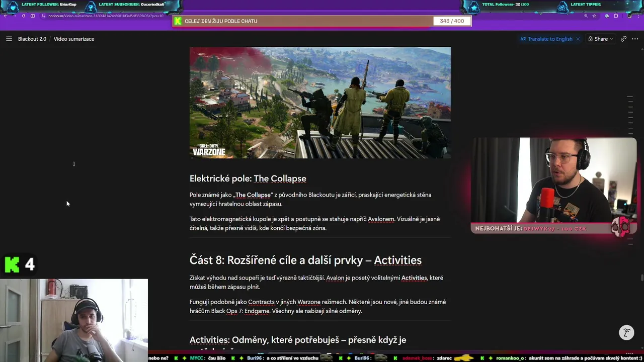
Task: Click the heading Elektrické pole: The Collapse
Action: 248,178
